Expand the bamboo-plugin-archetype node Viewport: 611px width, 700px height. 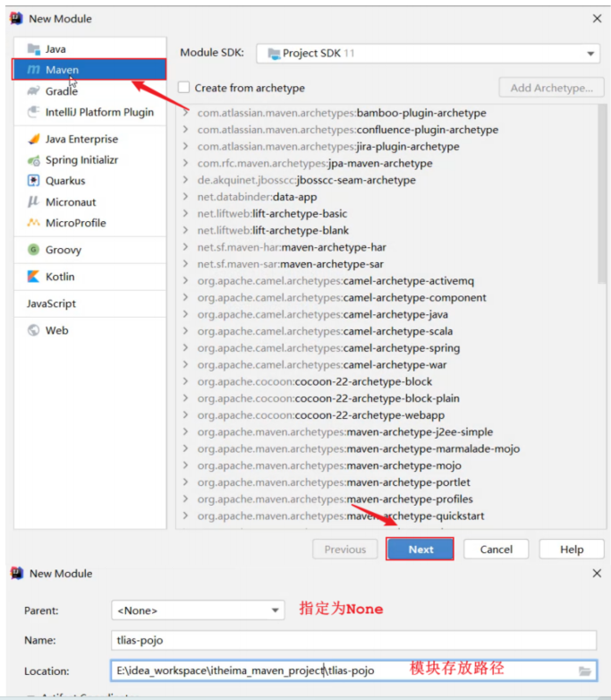[185, 114]
